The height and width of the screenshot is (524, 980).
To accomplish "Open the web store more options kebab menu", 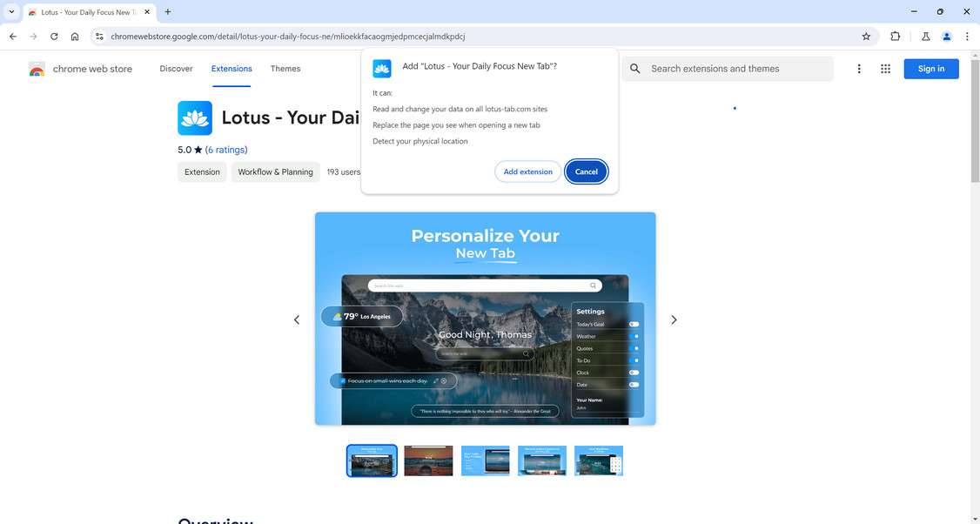I will [x=858, y=68].
